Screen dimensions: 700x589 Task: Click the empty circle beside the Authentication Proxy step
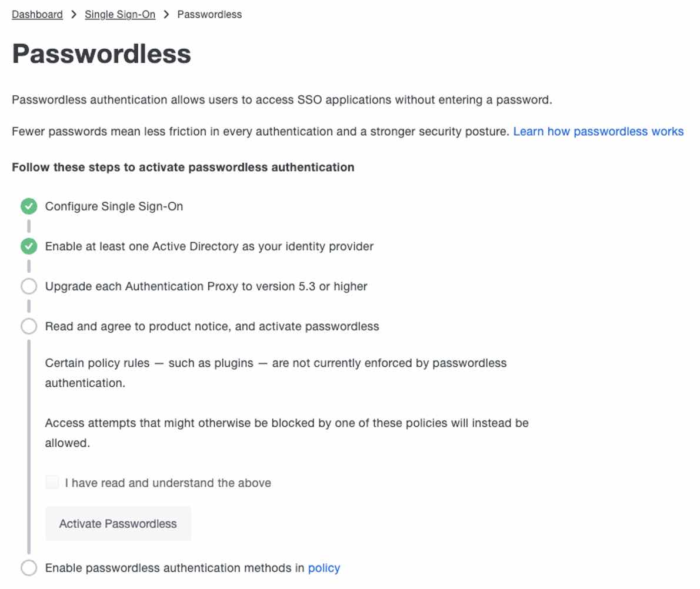[x=28, y=286]
